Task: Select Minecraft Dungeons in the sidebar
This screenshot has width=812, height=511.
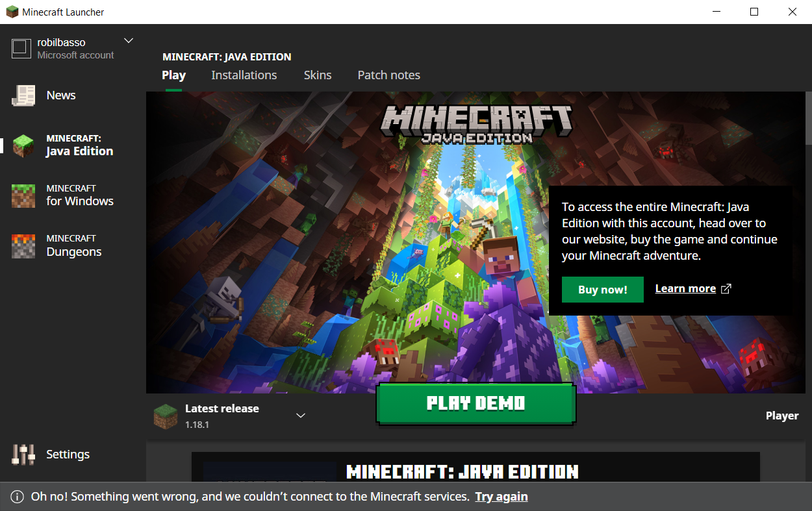Action: pos(73,246)
